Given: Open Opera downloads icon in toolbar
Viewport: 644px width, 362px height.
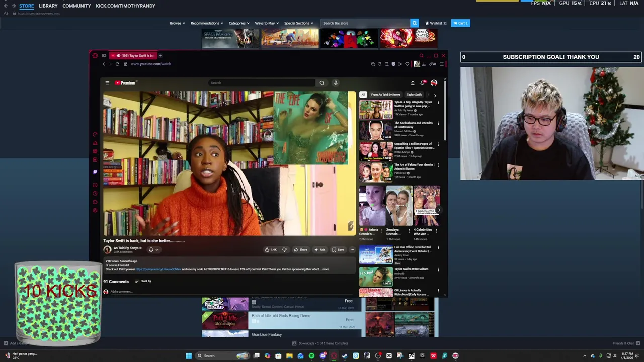Looking at the screenshot, I should point(424,64).
